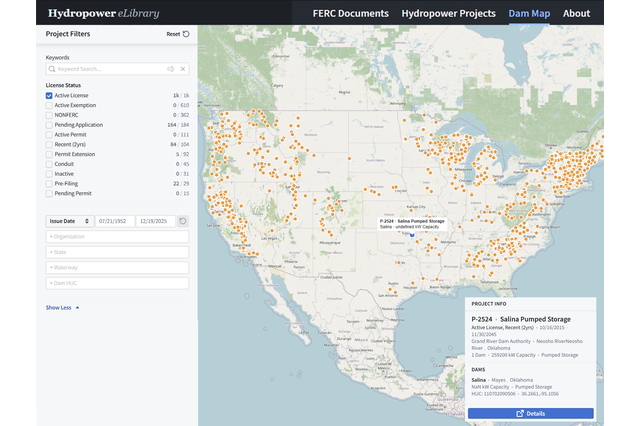Check the NONFERC filter checkbox
640x426 pixels.
point(49,115)
